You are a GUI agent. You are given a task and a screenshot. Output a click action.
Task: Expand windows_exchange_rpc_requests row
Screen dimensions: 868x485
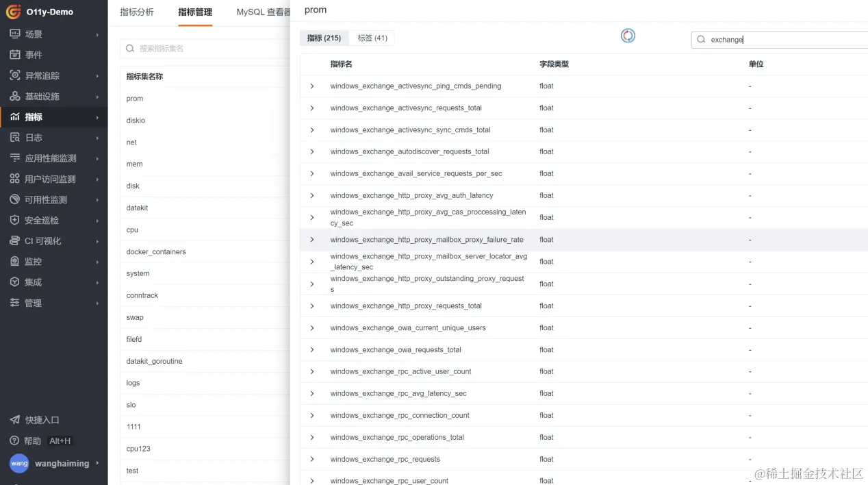coord(312,460)
